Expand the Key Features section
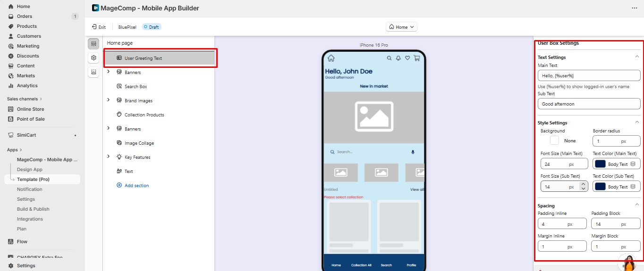This screenshot has width=644, height=271. 109,156
